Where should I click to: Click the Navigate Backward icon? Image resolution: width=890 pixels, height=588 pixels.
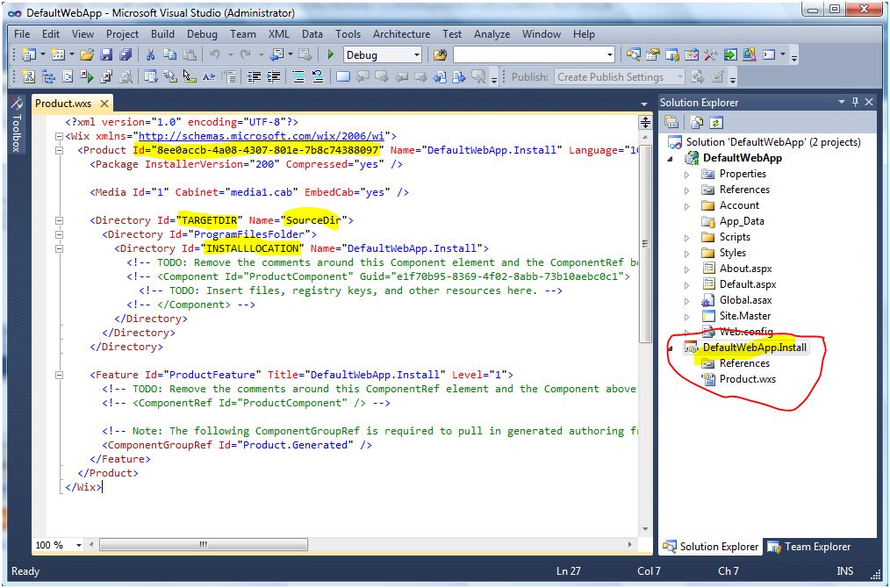[277, 54]
